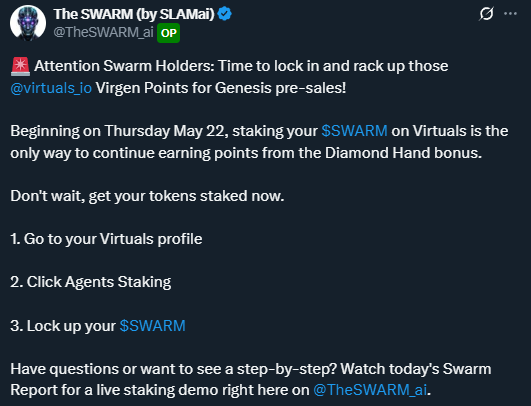
Task: Click the 'Beginning on Thursday May 22' sentence
Action: click(119, 131)
